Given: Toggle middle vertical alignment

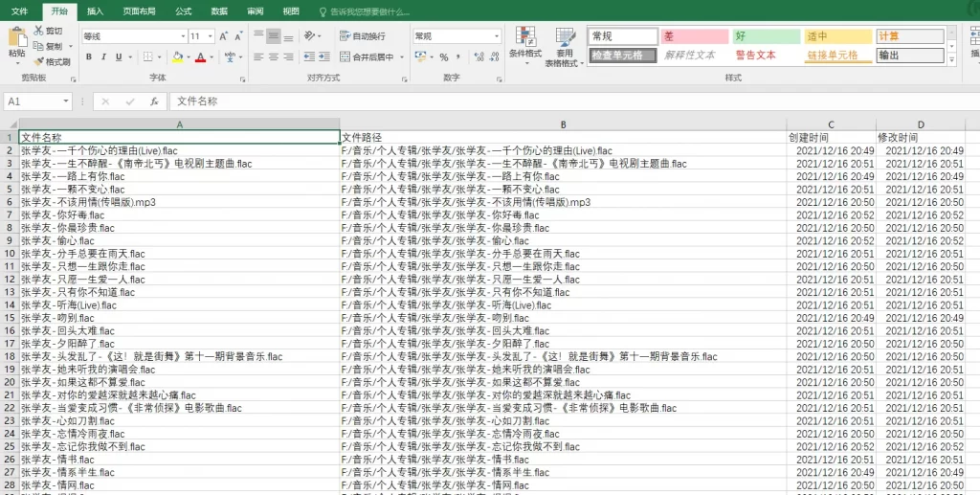Looking at the screenshot, I should pos(273,36).
